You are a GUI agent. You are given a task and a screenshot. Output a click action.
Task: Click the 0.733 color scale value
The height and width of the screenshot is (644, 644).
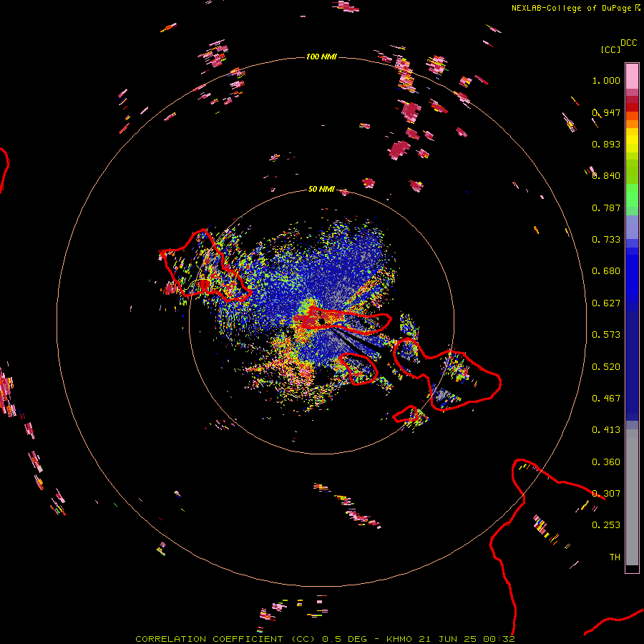pos(606,240)
